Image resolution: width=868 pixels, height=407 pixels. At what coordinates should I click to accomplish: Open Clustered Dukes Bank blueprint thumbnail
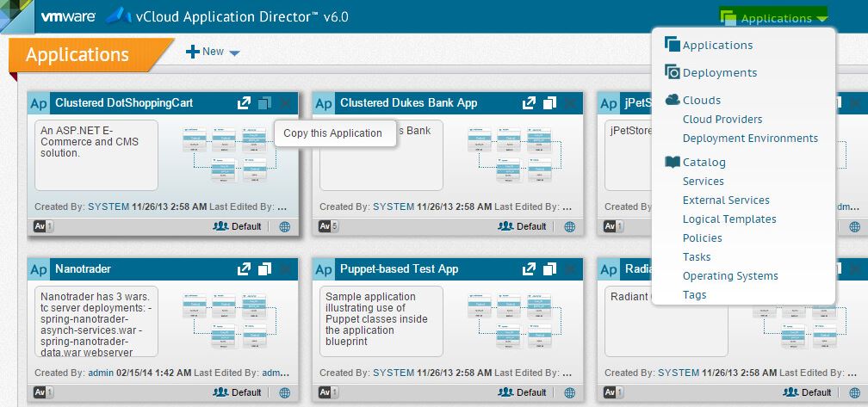[514, 156]
